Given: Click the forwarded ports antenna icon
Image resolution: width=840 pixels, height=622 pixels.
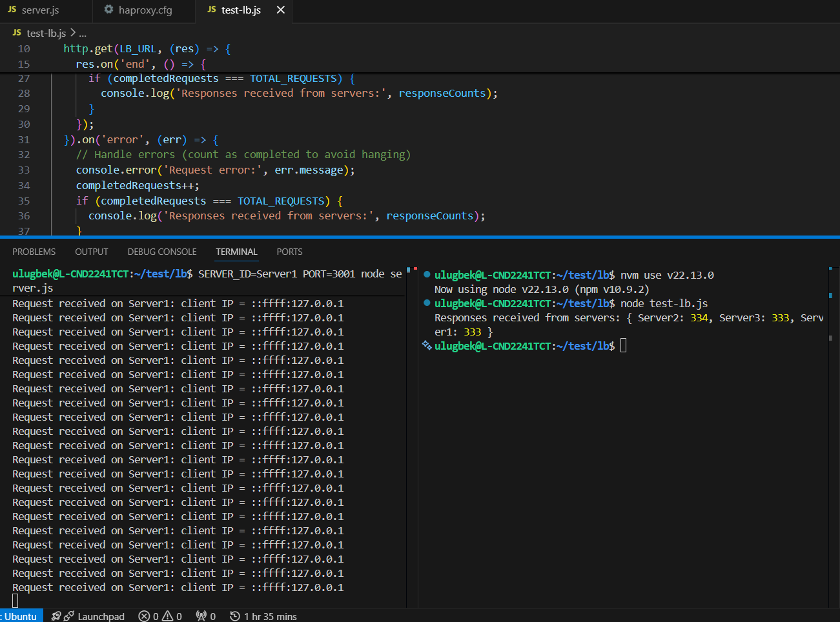Looking at the screenshot, I should (x=201, y=616).
